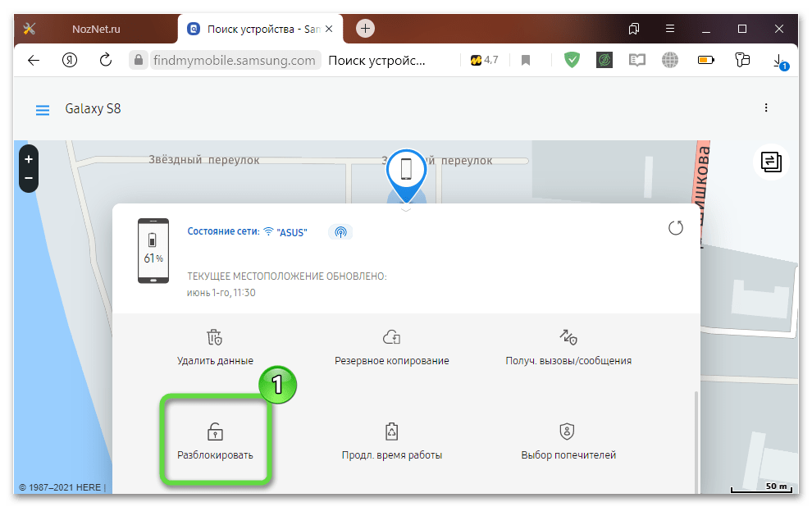
Task: Open hamburger menu beside Galaxy S8
Action: (43, 109)
